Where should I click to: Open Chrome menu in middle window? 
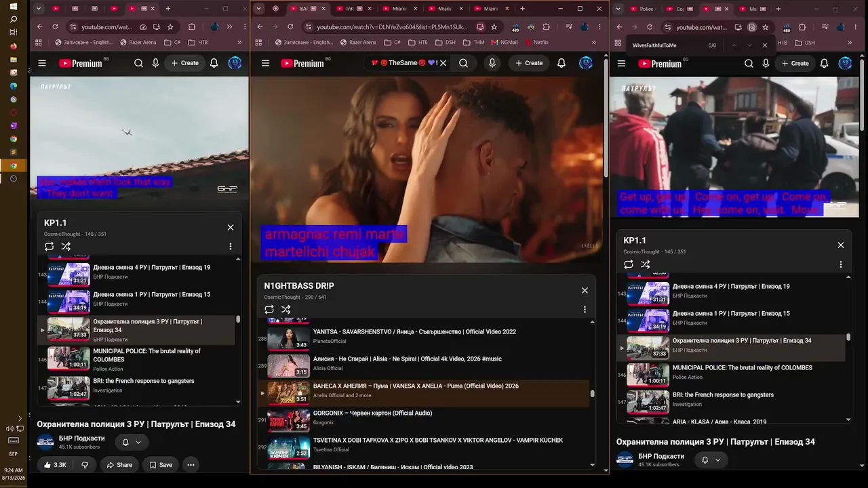[x=599, y=27]
